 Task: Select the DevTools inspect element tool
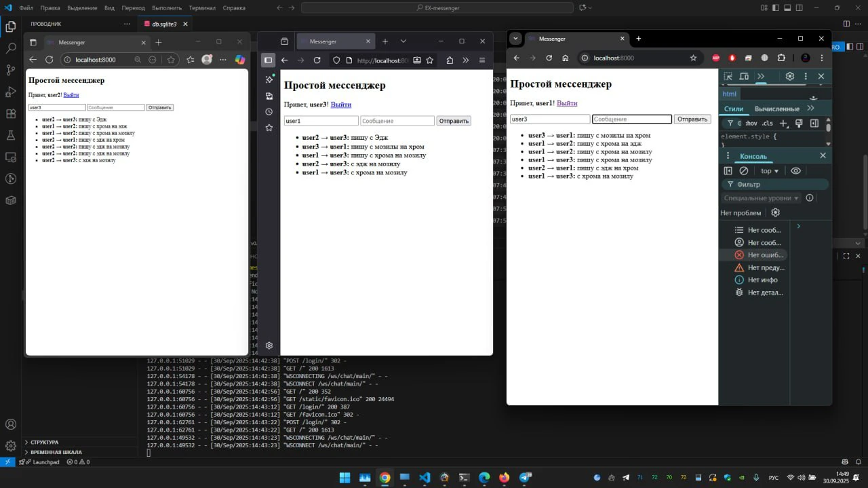728,77
